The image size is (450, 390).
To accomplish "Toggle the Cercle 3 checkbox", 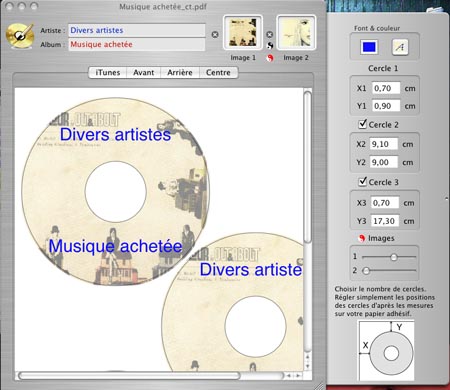I will [x=363, y=182].
